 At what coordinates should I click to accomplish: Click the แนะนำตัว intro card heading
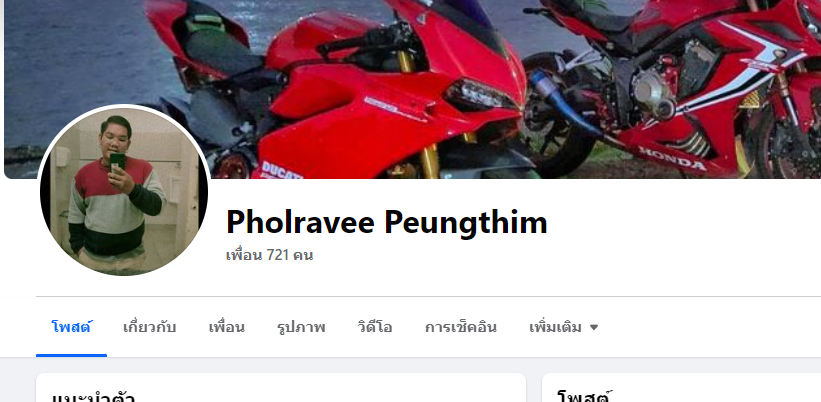pos(94,397)
